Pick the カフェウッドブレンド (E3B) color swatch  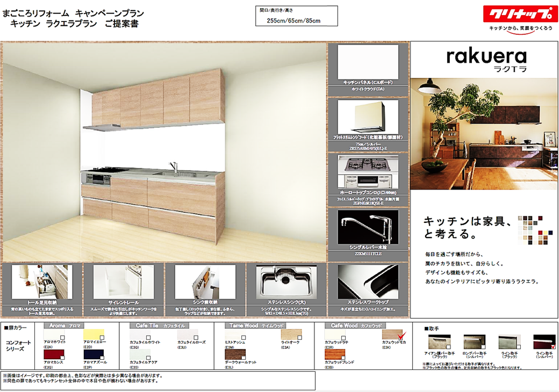(335, 354)
